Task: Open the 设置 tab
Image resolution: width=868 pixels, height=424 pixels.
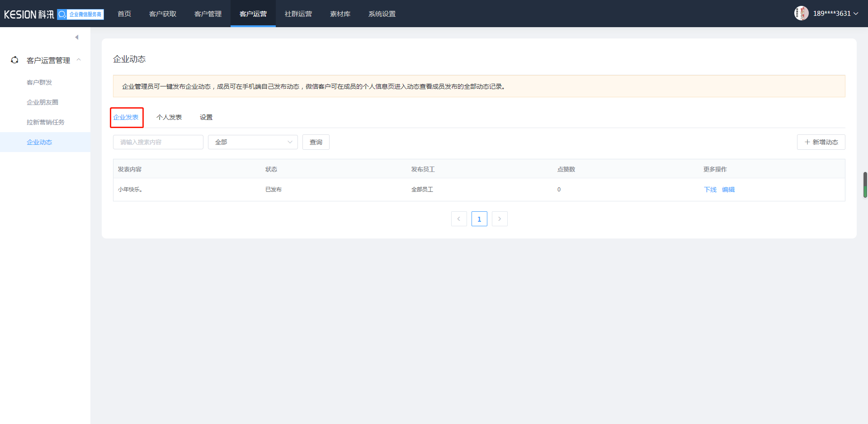Action: (x=206, y=117)
